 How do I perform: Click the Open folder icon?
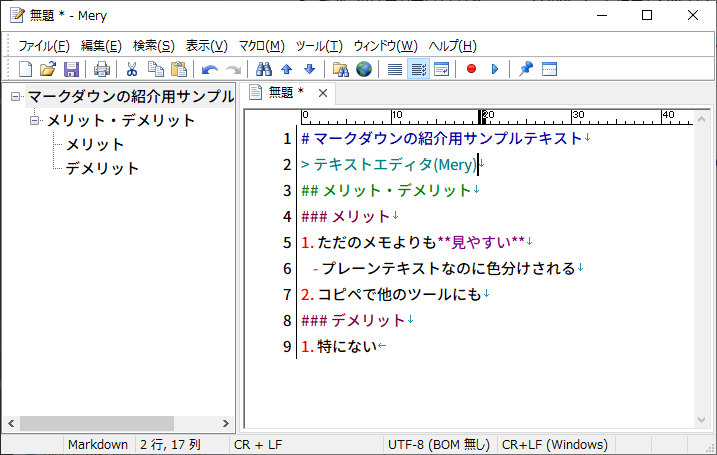[x=48, y=69]
